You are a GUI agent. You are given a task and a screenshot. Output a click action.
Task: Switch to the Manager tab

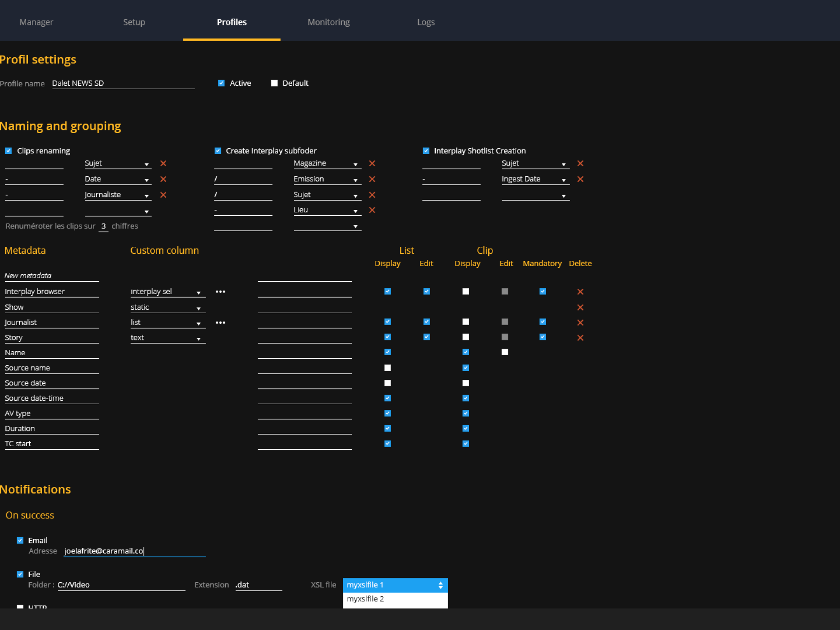pos(36,22)
